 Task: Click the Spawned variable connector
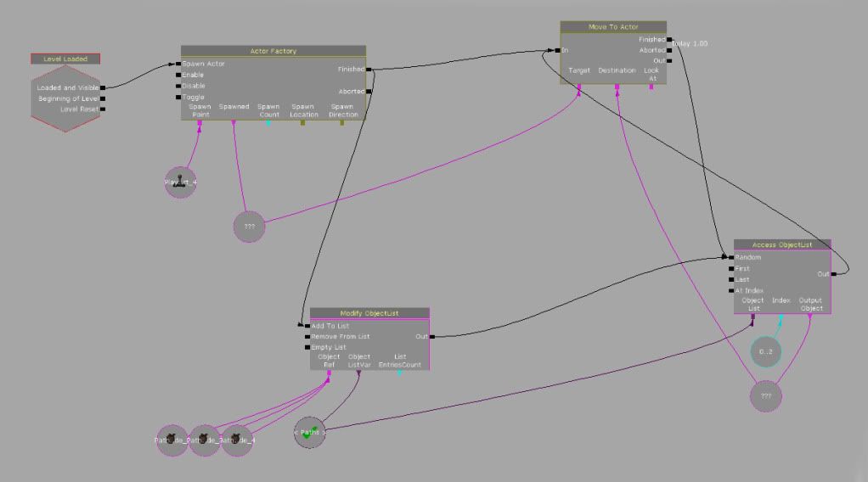click(x=233, y=123)
